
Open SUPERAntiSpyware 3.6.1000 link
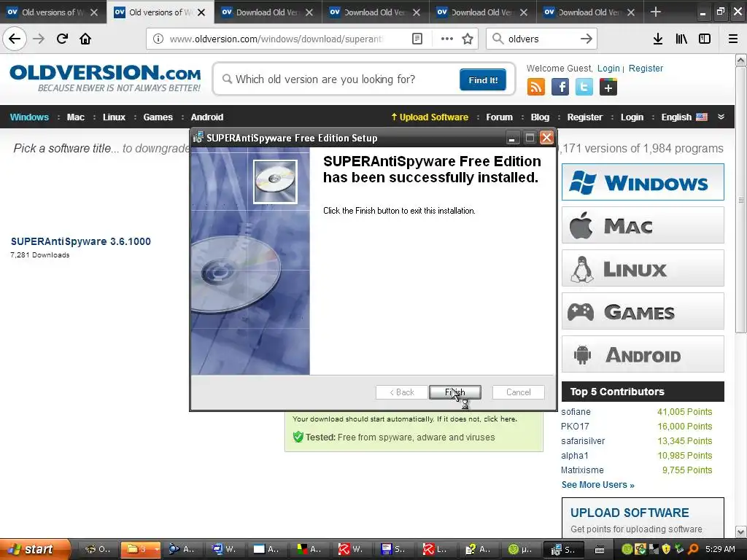(80, 241)
